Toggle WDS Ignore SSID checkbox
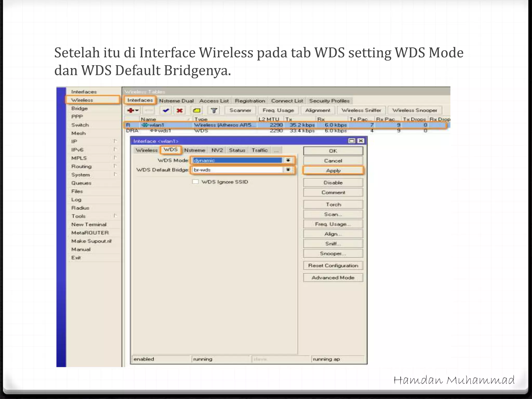The image size is (532, 399). click(x=195, y=182)
